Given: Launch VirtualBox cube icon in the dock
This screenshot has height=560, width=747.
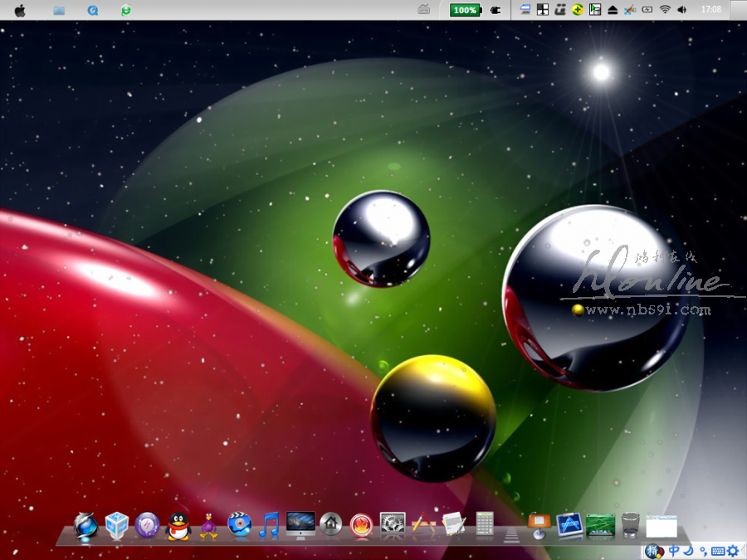Looking at the screenshot, I should click(117, 525).
